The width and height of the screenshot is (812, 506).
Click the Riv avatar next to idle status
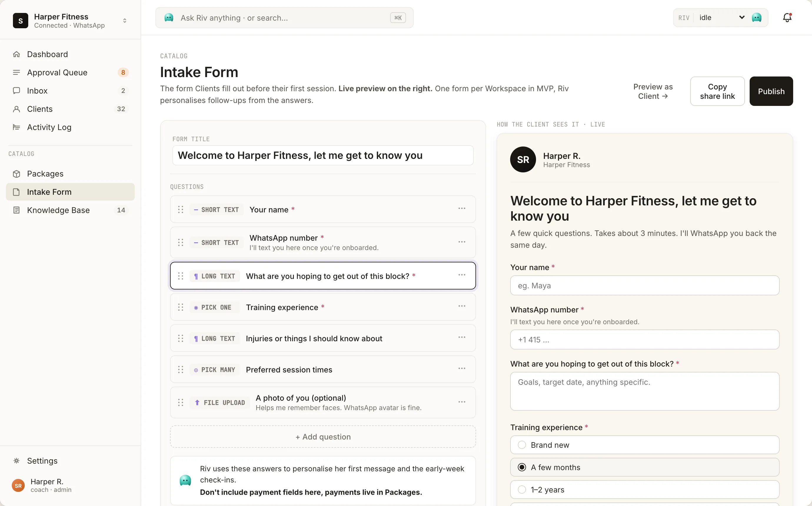[756, 18]
